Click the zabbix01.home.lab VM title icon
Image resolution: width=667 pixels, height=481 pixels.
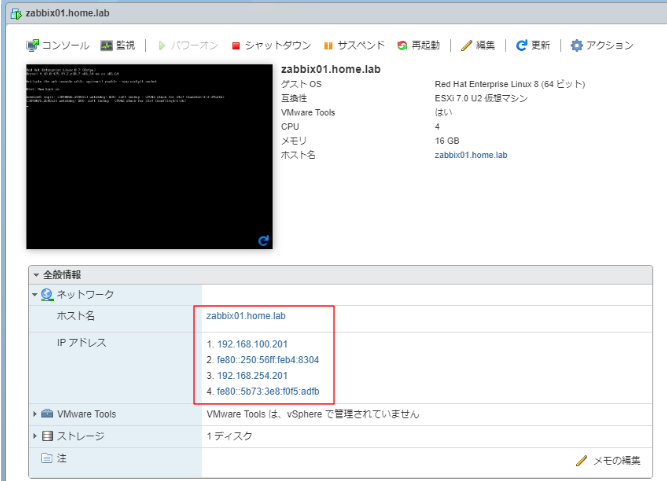pyautogui.click(x=16, y=14)
